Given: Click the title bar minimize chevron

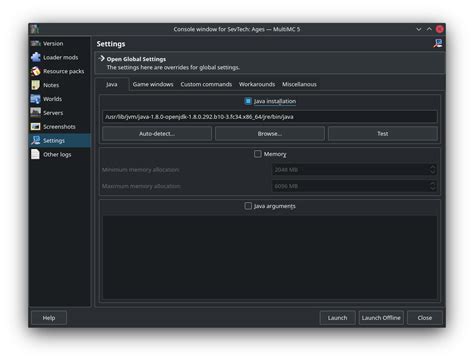Looking at the screenshot, I should point(419,29).
